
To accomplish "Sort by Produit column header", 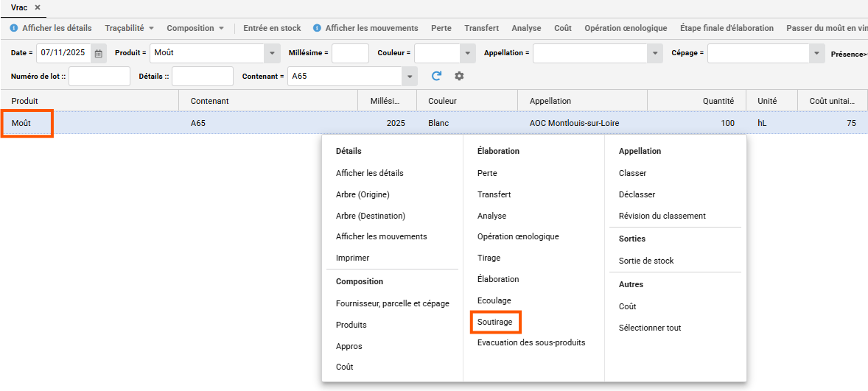I will pos(89,101).
